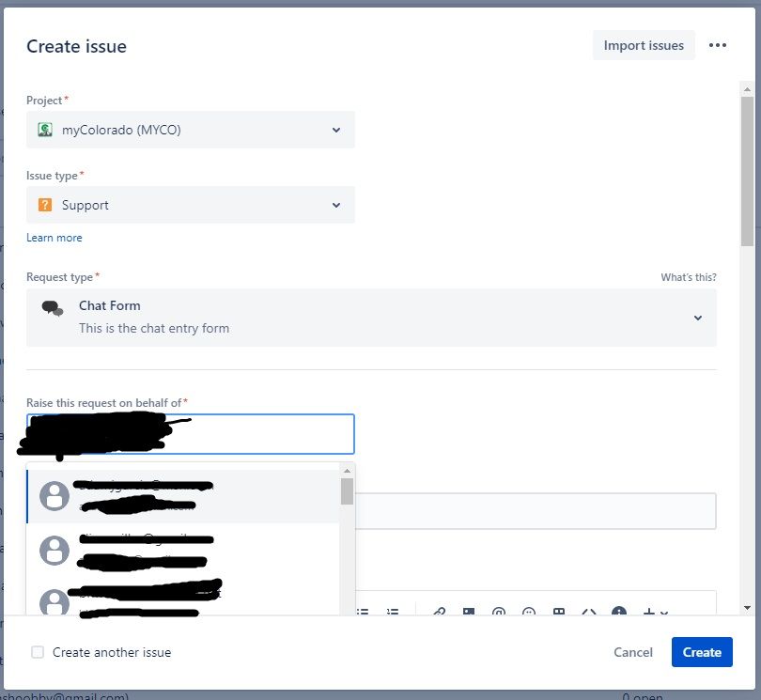This screenshot has height=700, width=761.
Task: Toggle bullet list in the editor toolbar
Action: [x=363, y=612]
